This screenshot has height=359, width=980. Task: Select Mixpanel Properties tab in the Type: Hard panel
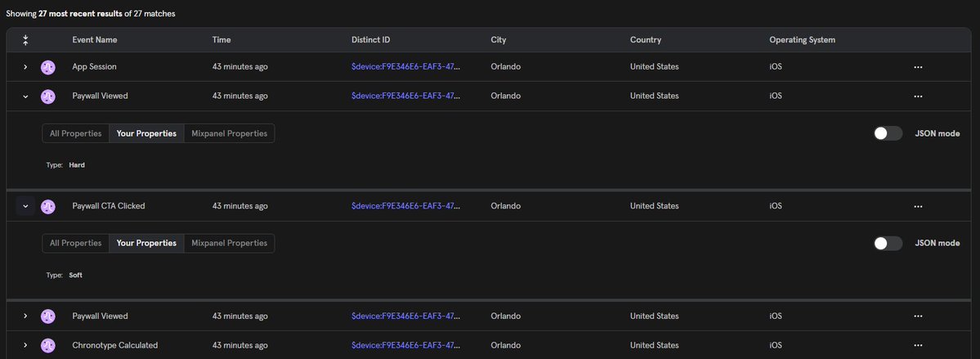pyautogui.click(x=230, y=133)
